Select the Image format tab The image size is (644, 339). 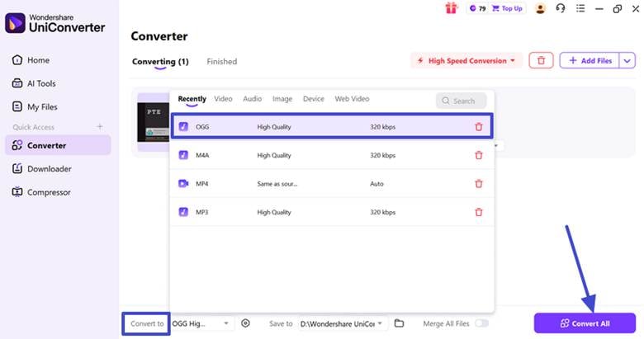coord(282,99)
